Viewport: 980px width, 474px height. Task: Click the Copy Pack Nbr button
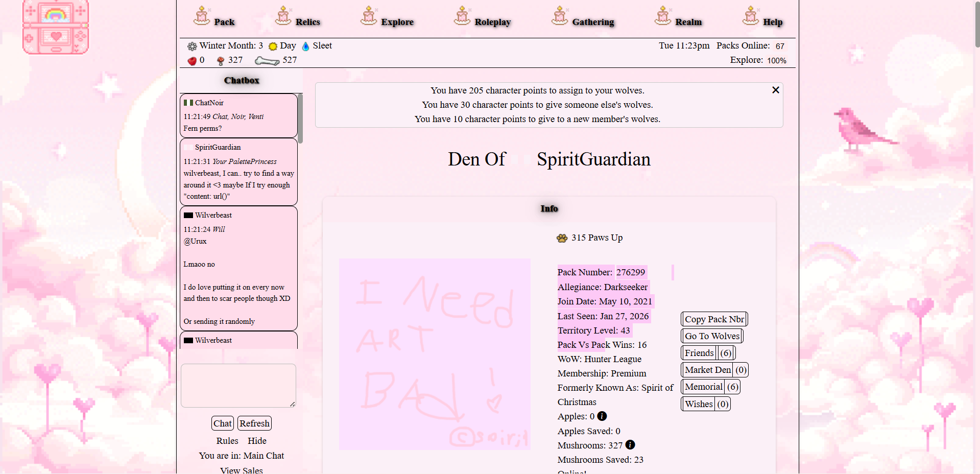tap(714, 319)
